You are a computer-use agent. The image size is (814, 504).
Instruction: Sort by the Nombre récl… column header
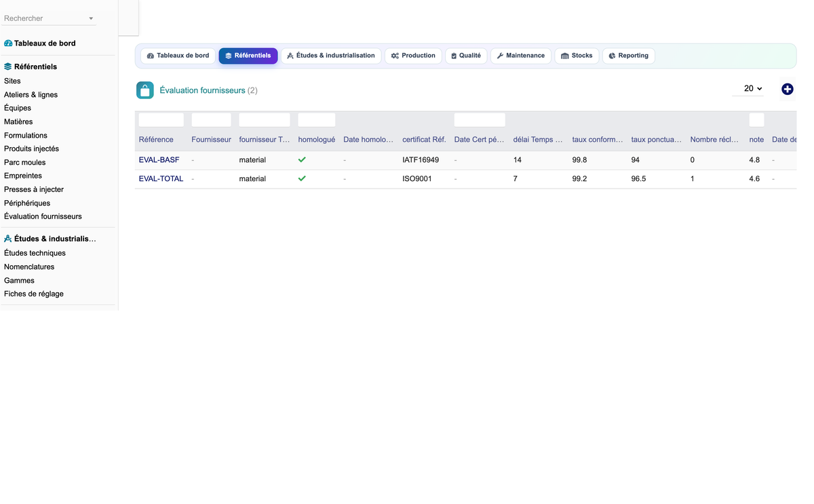pyautogui.click(x=715, y=140)
